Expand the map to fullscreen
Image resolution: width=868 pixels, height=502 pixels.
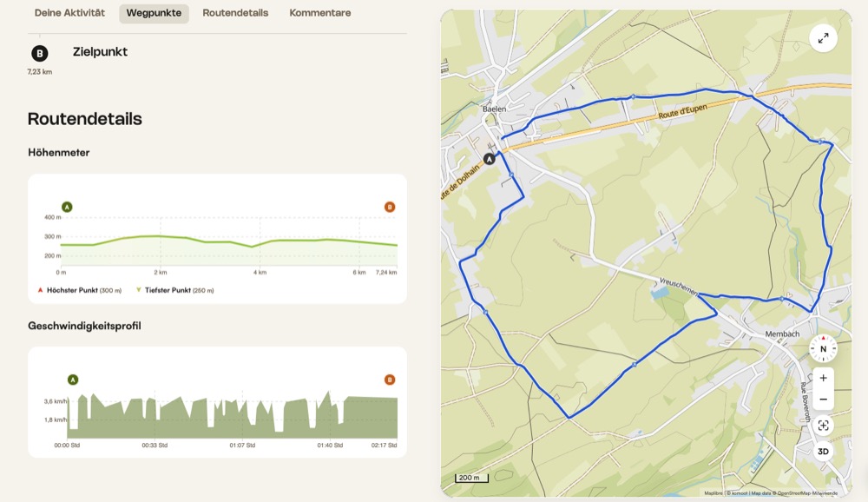823,38
